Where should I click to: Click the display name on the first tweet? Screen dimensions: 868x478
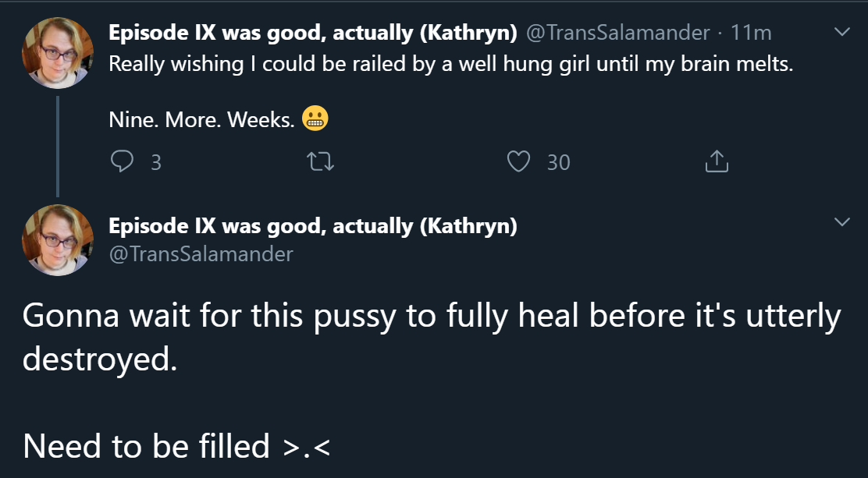click(312, 33)
